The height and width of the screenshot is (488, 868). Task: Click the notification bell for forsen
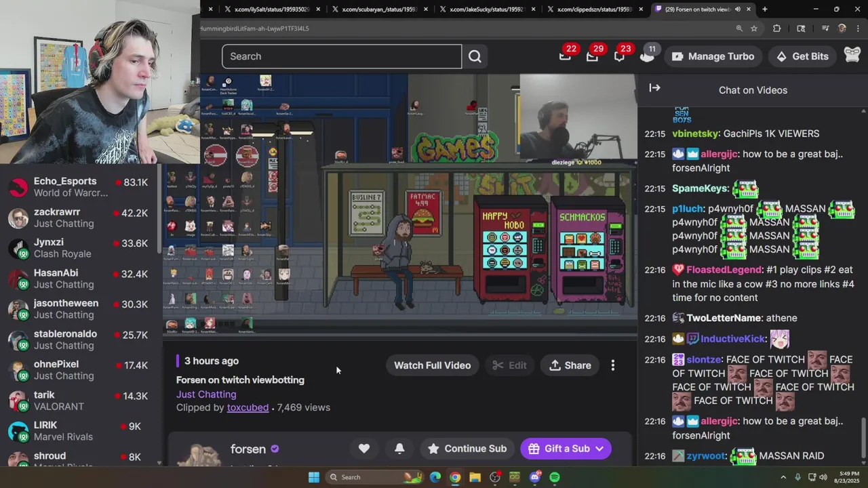tap(399, 449)
